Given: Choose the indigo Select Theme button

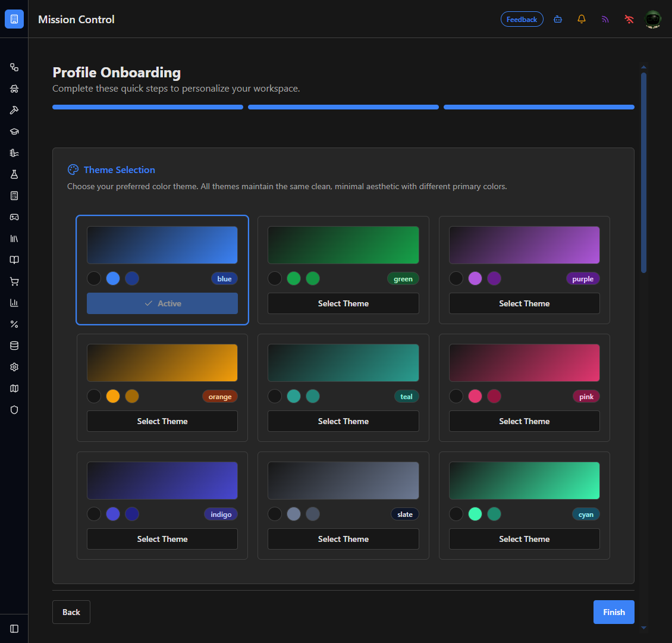Looking at the screenshot, I should click(162, 539).
